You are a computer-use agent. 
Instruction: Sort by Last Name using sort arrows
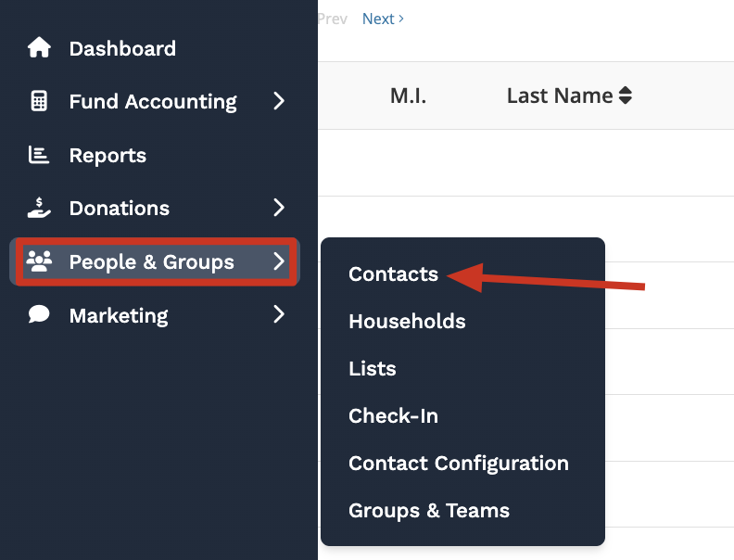(x=626, y=95)
